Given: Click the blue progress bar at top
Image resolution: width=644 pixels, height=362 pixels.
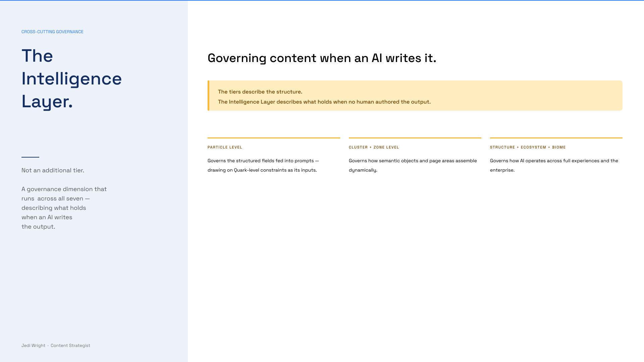Looking at the screenshot, I should (x=322, y=0).
